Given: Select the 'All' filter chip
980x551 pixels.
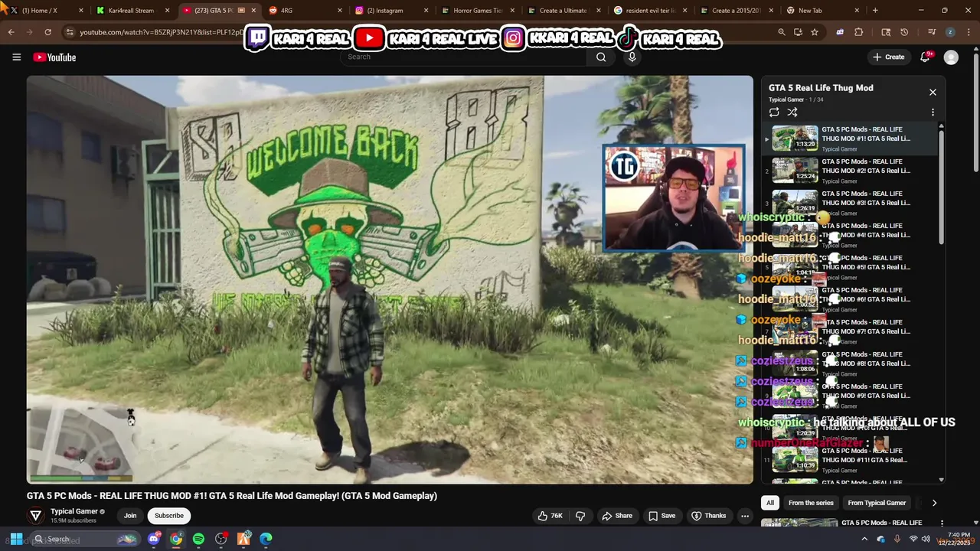Looking at the screenshot, I should coord(770,503).
